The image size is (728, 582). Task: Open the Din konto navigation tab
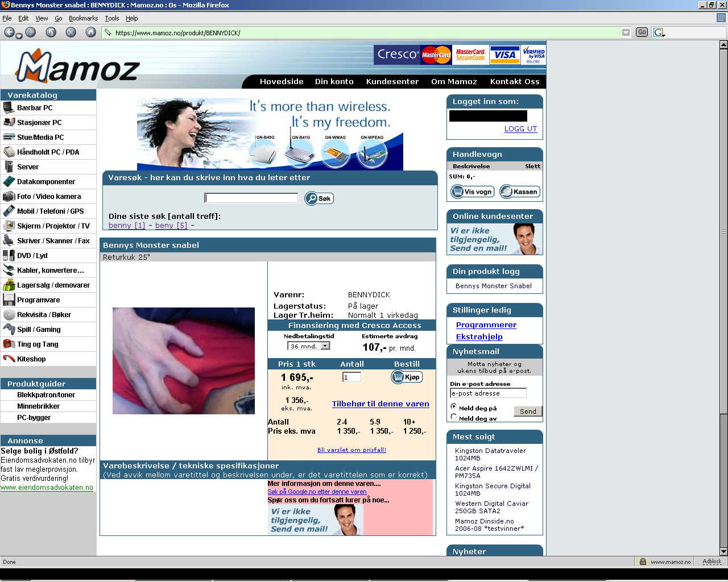pyautogui.click(x=334, y=81)
